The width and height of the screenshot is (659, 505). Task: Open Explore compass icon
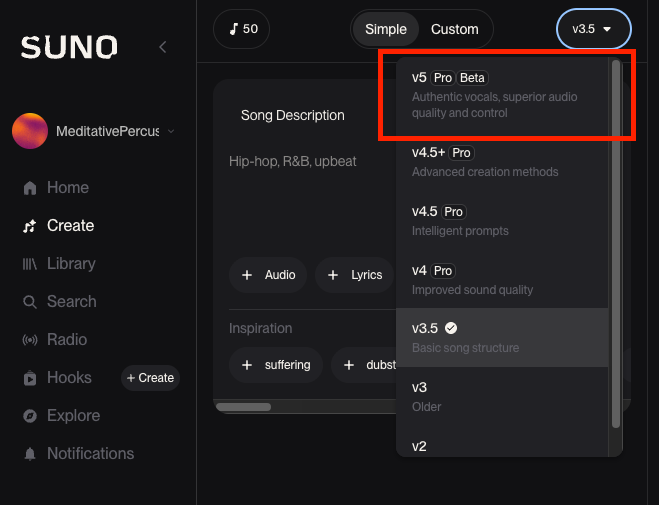(x=30, y=416)
